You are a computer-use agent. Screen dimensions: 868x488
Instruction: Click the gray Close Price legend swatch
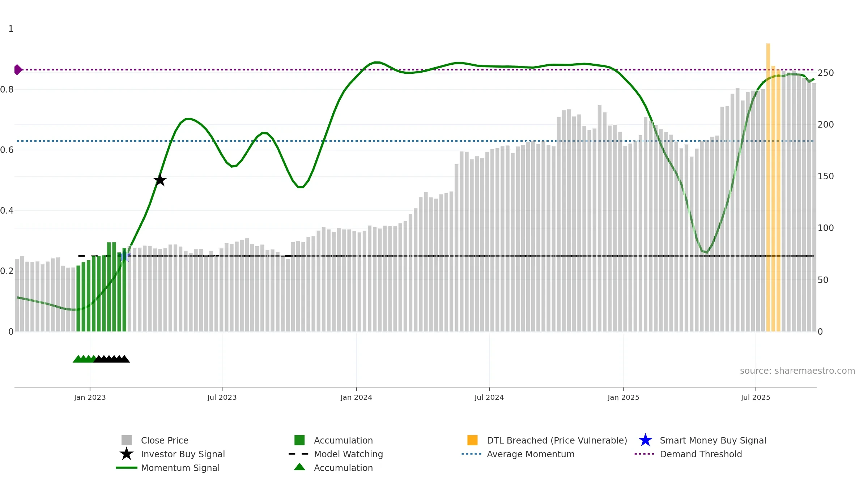[126, 440]
